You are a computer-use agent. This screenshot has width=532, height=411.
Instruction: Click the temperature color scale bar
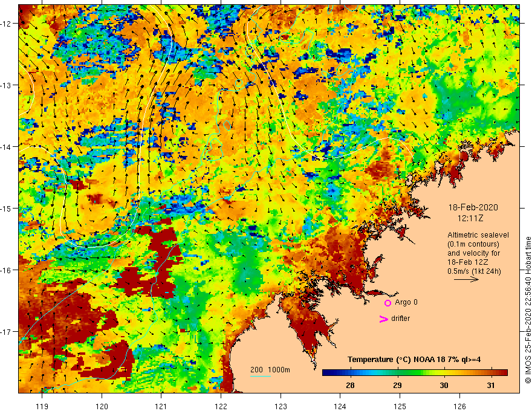tap(415, 373)
